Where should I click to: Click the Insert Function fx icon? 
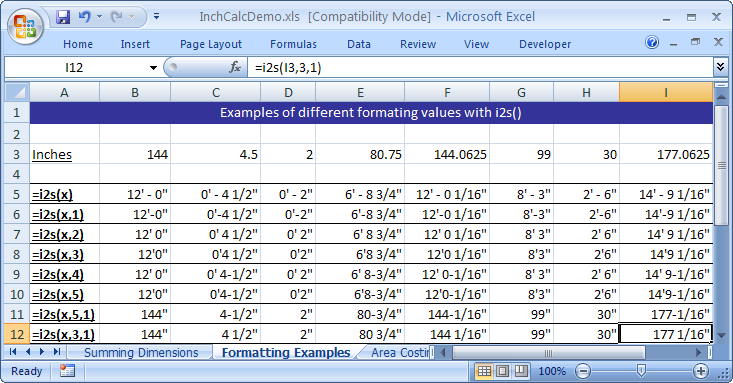pyautogui.click(x=235, y=67)
